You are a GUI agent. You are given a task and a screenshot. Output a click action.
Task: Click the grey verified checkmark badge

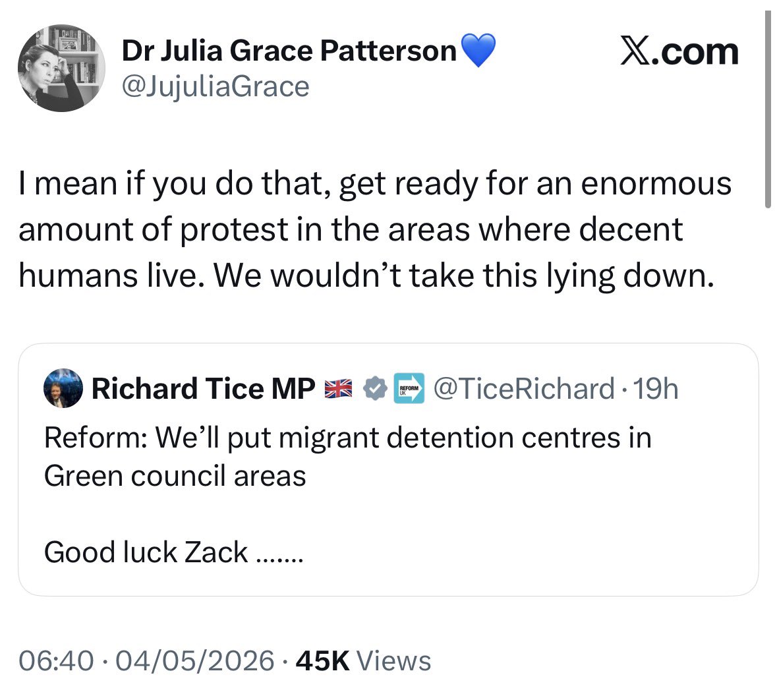coord(375,388)
